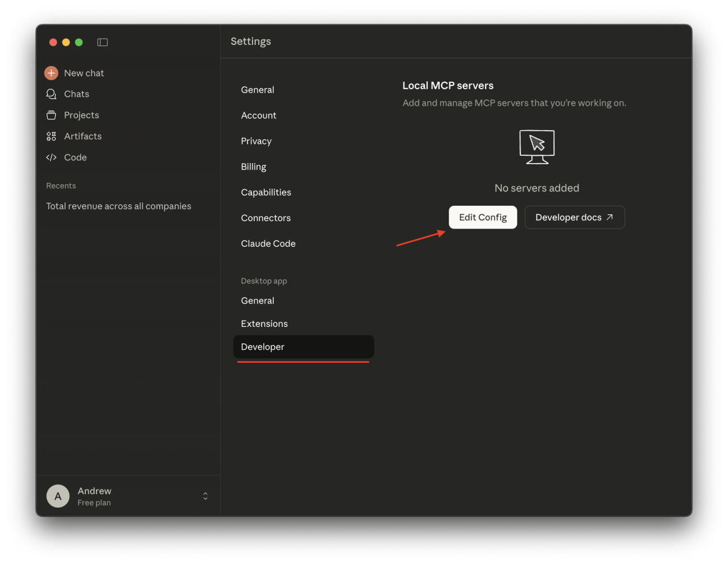The width and height of the screenshot is (728, 564).
Task: Switch to the Capabilities settings section
Action: tap(266, 192)
